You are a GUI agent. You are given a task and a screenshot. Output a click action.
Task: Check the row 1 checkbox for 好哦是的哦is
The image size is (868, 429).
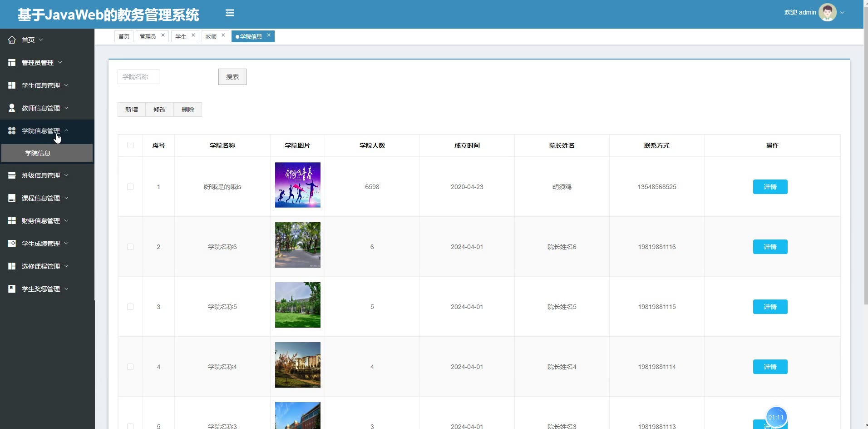tap(130, 187)
